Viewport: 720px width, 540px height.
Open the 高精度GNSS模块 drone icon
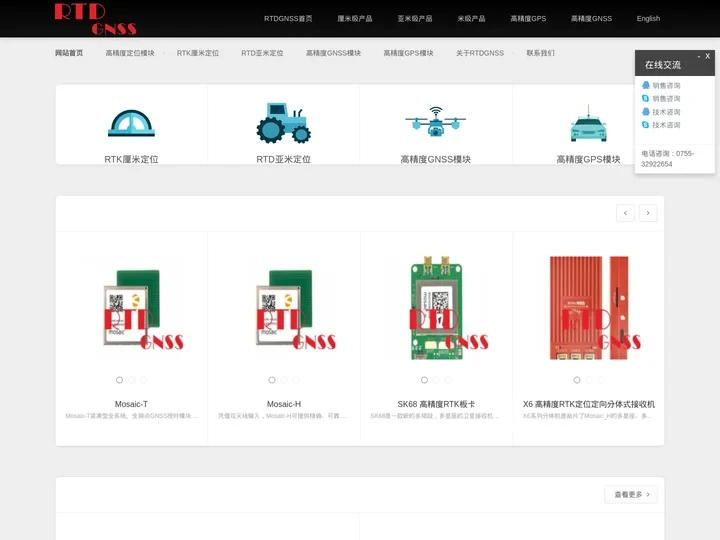435,122
